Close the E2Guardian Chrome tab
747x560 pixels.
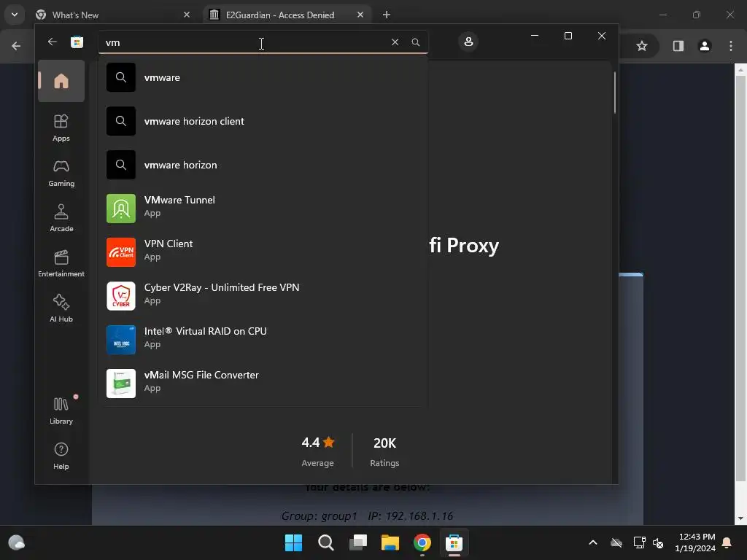pyautogui.click(x=360, y=15)
